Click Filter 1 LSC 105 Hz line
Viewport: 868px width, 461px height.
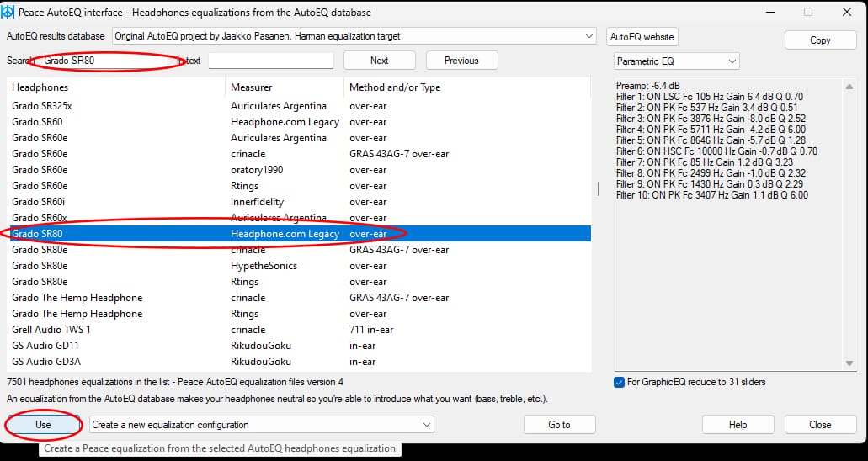(x=710, y=97)
